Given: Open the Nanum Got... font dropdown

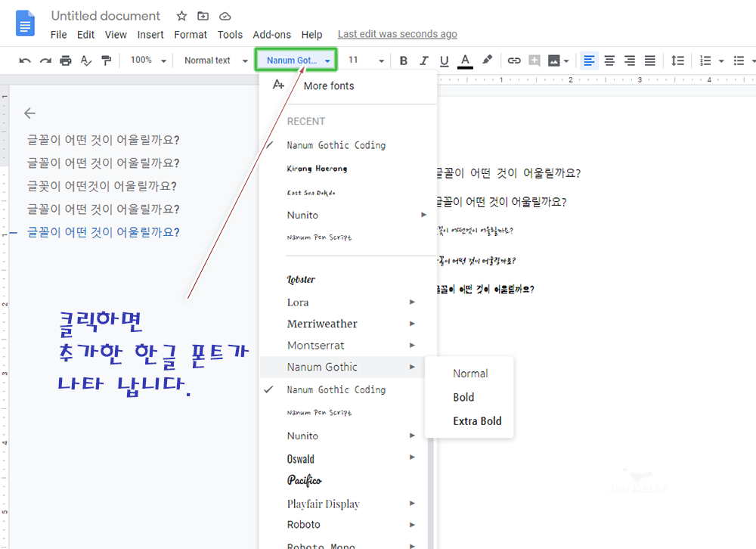Looking at the screenshot, I should pyautogui.click(x=296, y=60).
